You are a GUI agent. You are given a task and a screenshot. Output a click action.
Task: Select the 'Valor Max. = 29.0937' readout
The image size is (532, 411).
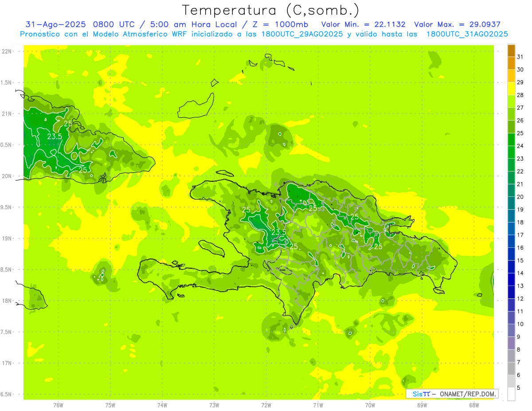[457, 24]
